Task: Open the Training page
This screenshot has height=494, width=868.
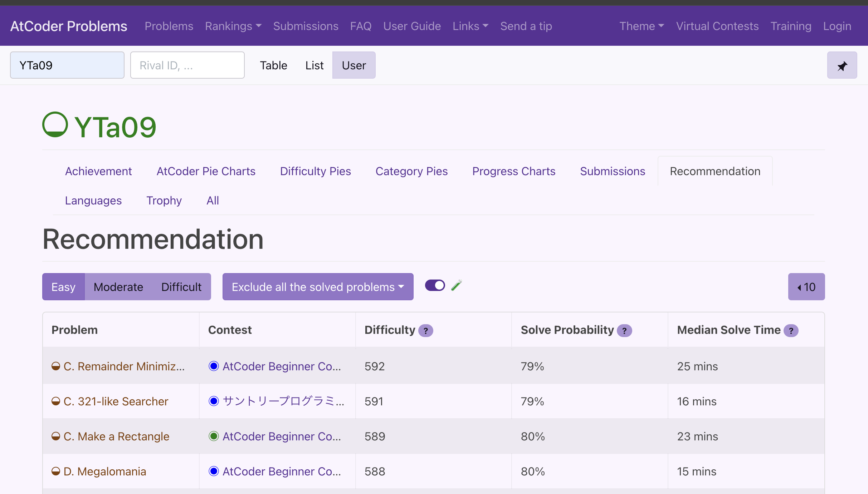Action: tap(791, 26)
